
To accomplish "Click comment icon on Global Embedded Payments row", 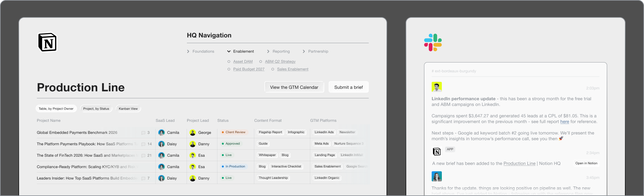I will [x=143, y=133].
